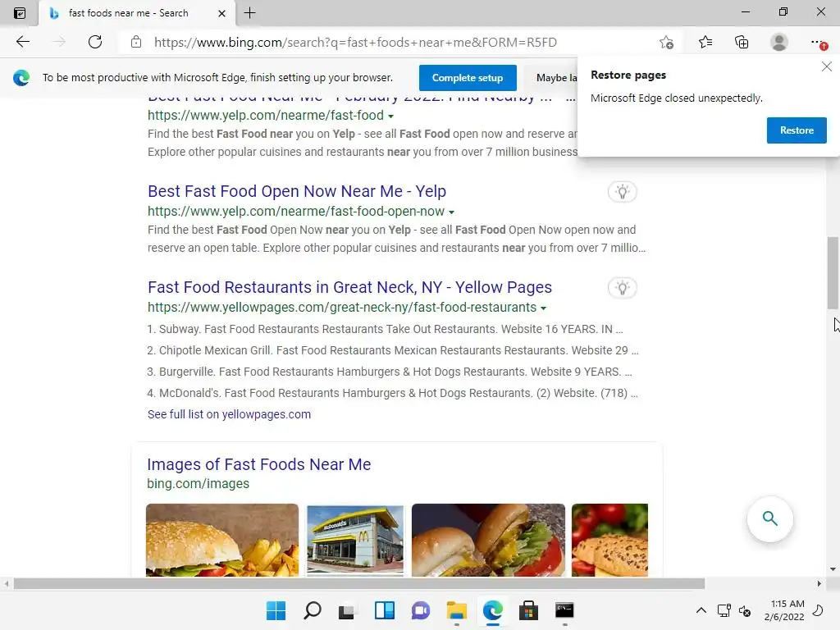
Task: Click the Complete setup button
Action: (468, 78)
